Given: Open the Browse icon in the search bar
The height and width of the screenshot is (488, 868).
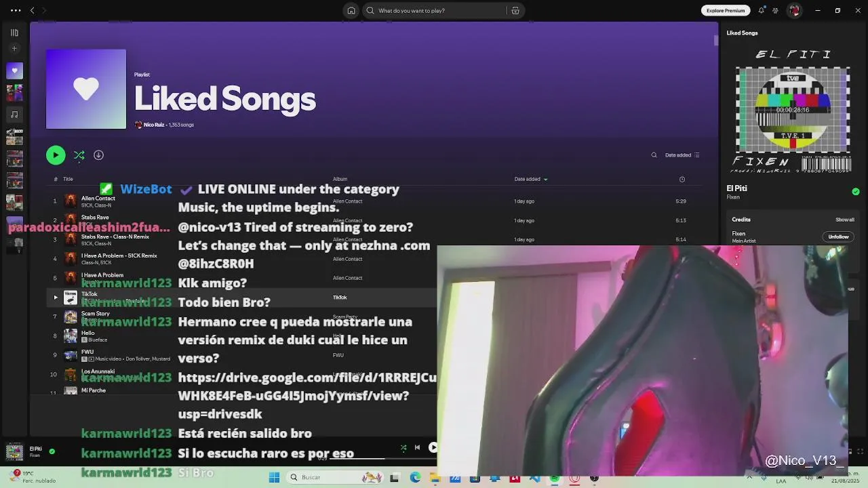Looking at the screenshot, I should (515, 10).
